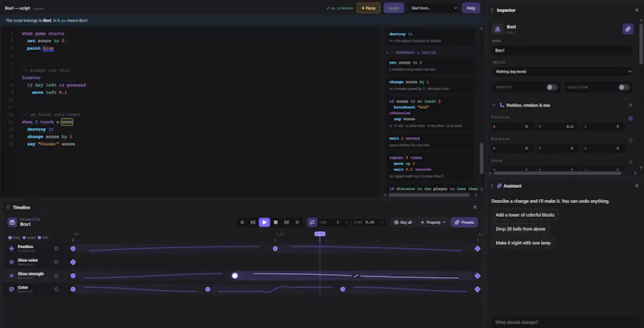The height and width of the screenshot is (328, 644).
Task: Click the Glow strength track icon
Action: [11, 276]
